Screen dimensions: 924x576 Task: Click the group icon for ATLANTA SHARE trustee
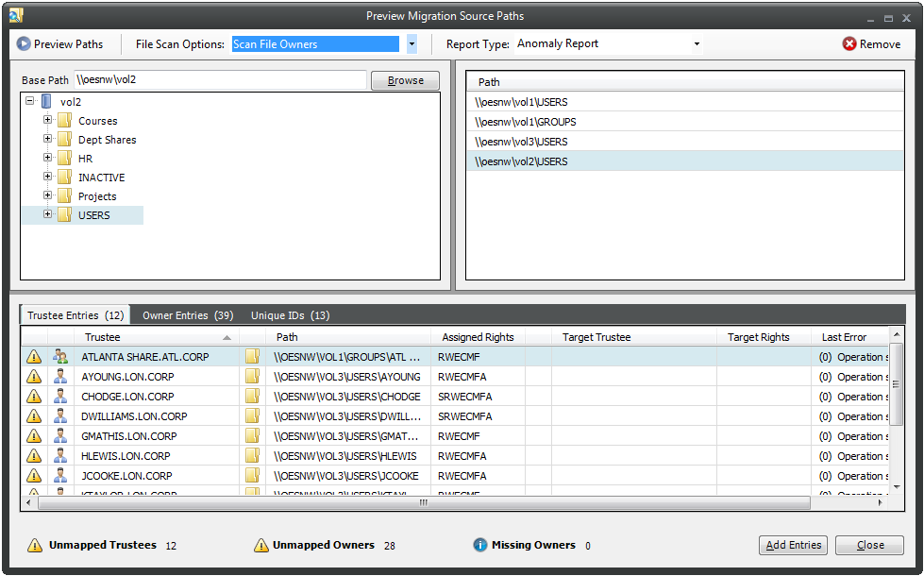pos(61,357)
